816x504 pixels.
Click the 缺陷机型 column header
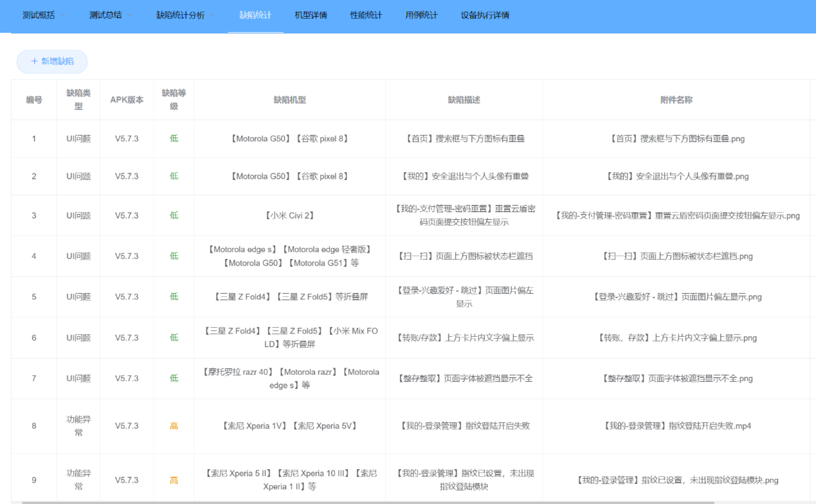(290, 100)
